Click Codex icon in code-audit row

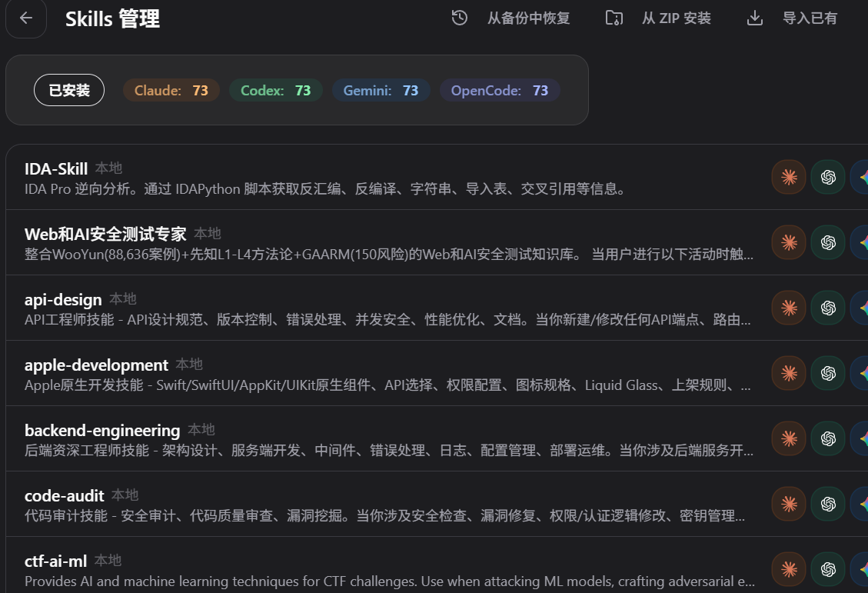[828, 504]
